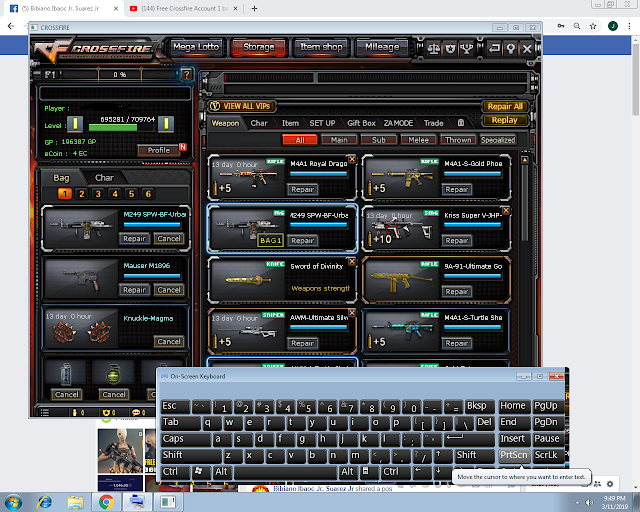Image resolution: width=640 pixels, height=512 pixels.
Task: Open the player Profile button
Action: coord(159,150)
